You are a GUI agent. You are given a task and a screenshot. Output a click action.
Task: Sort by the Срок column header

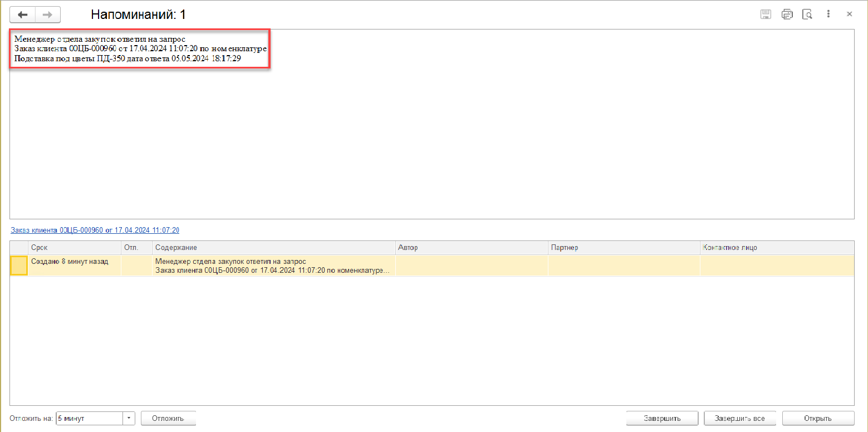[74, 248]
